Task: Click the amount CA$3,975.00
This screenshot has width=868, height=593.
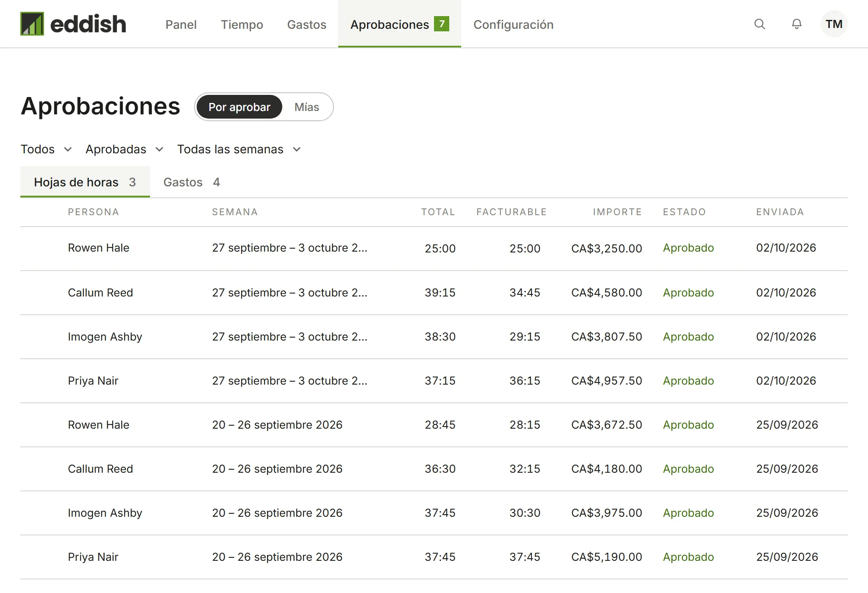Action: click(606, 513)
